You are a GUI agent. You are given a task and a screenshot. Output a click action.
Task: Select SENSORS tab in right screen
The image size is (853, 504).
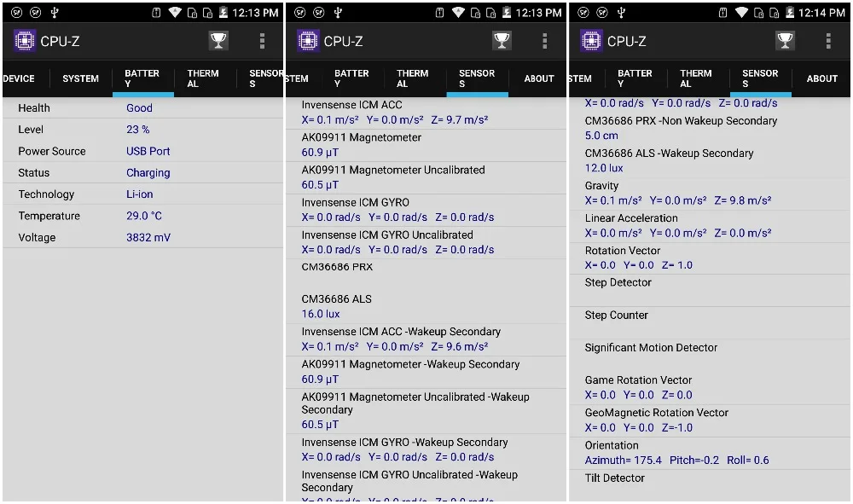tap(761, 78)
